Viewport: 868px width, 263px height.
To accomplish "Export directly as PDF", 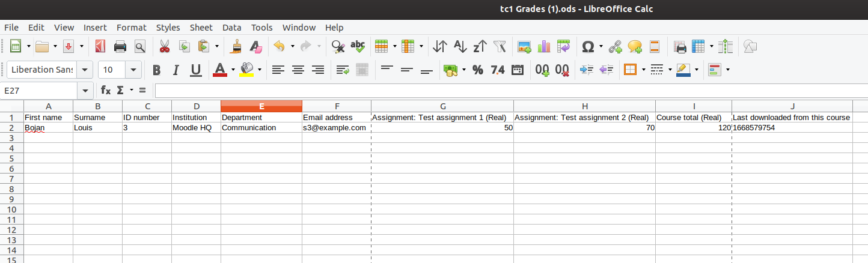I will click(100, 46).
